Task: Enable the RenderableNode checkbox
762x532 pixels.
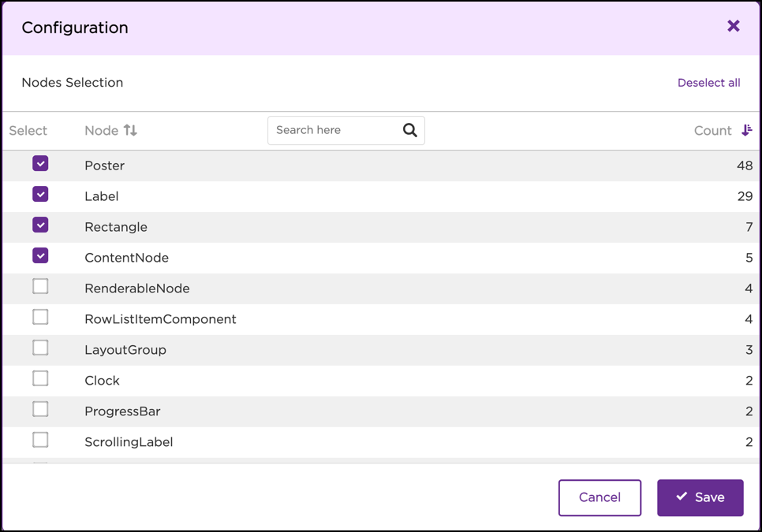Action: (x=40, y=287)
